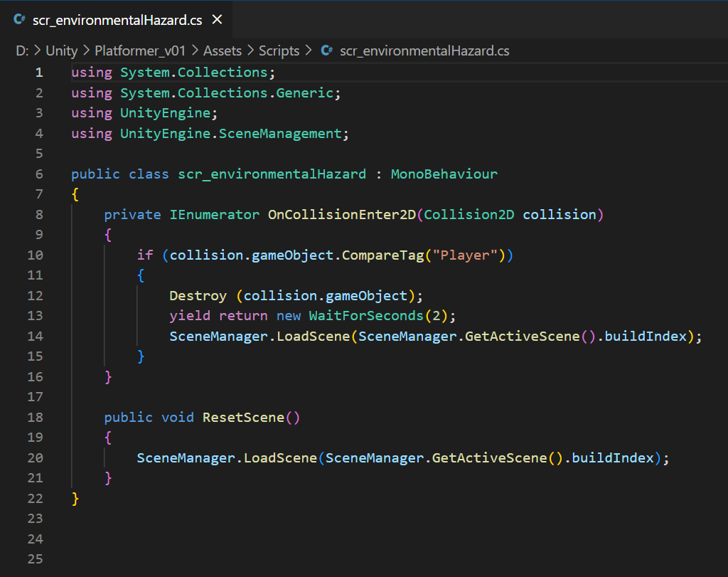The image size is (728, 577).
Task: Expand the Platformer_v01 breadcrumb
Action: click(x=140, y=51)
